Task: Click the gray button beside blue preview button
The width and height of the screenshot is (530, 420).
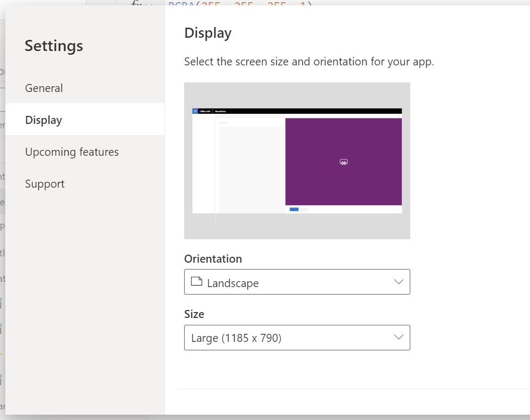Action: click(x=303, y=209)
